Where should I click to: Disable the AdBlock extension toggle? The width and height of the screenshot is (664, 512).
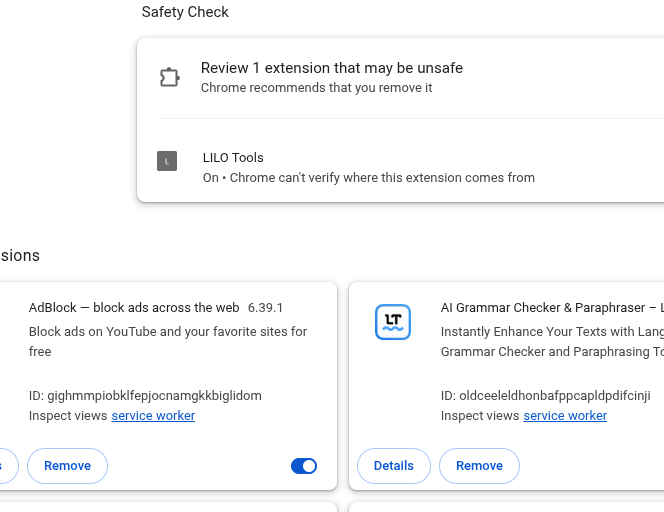click(x=303, y=466)
